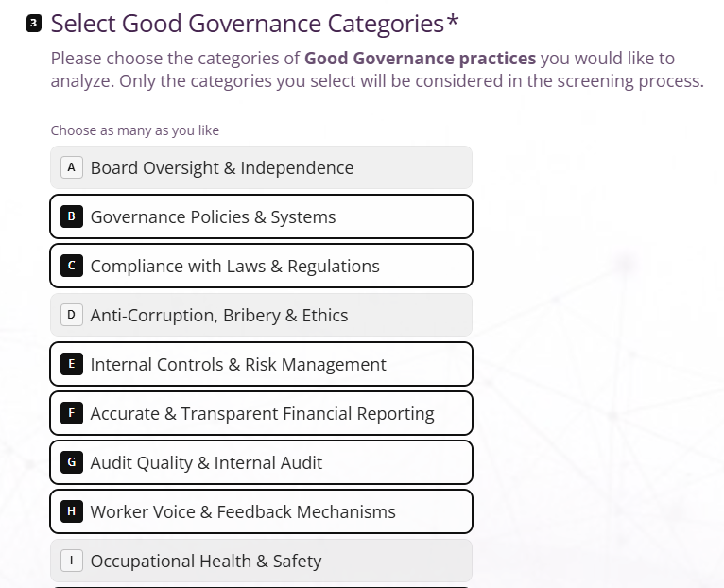The image size is (724, 588).
Task: Click the black B key badge
Action: click(72, 216)
